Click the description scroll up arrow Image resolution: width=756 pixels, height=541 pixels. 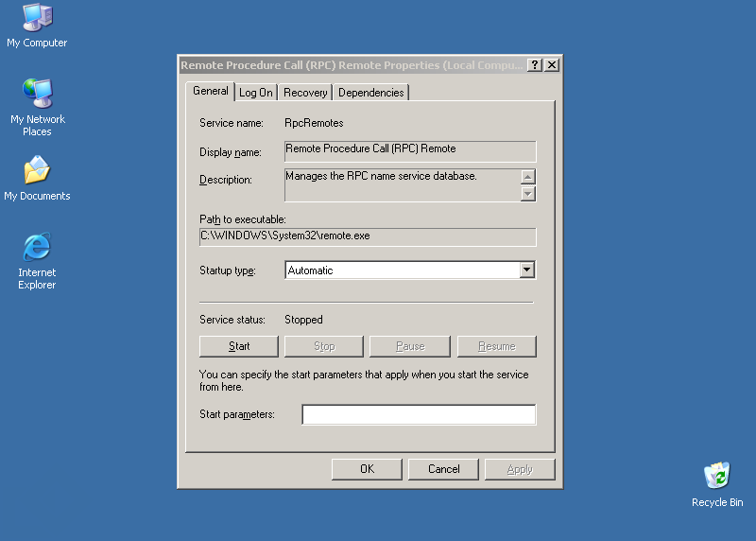point(528,177)
